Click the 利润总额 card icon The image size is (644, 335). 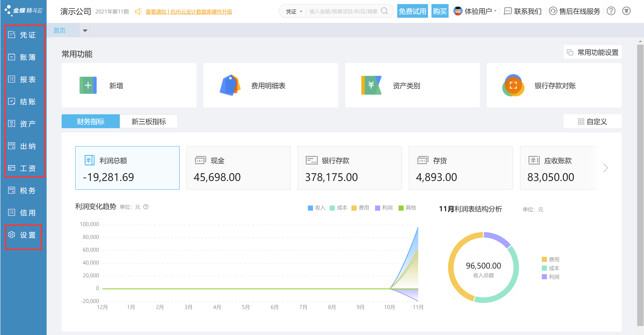pyautogui.click(x=90, y=160)
